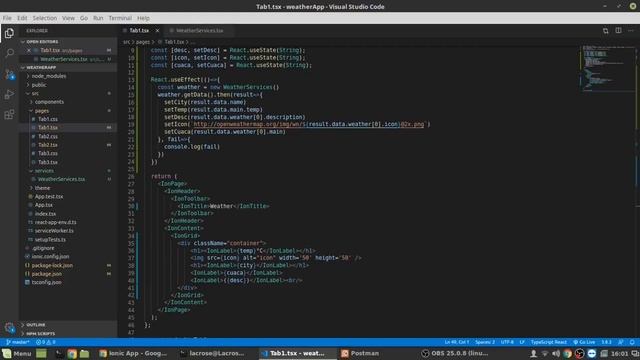
Task: Split the editor to the right
Action: (618, 31)
